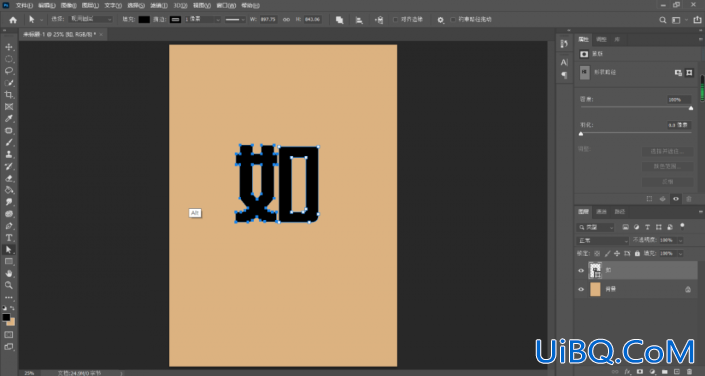Viewport: 705px width, 376px height.
Task: Select the Zoom tool
Action: [x=9, y=285]
